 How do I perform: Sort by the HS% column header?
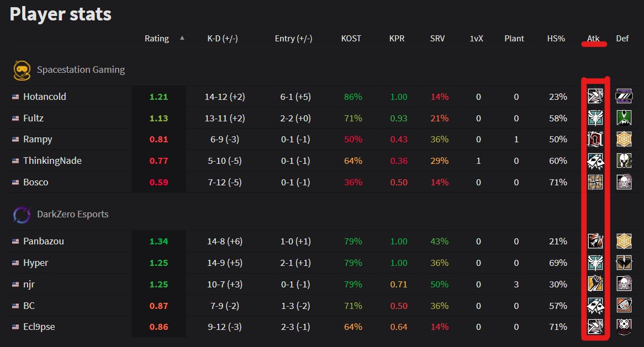(x=556, y=39)
